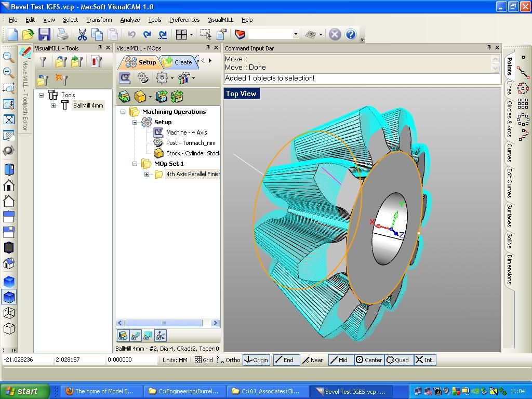Expand the 4th Axis Parallel Finish node
The width and height of the screenshot is (532, 399).
pyautogui.click(x=147, y=175)
